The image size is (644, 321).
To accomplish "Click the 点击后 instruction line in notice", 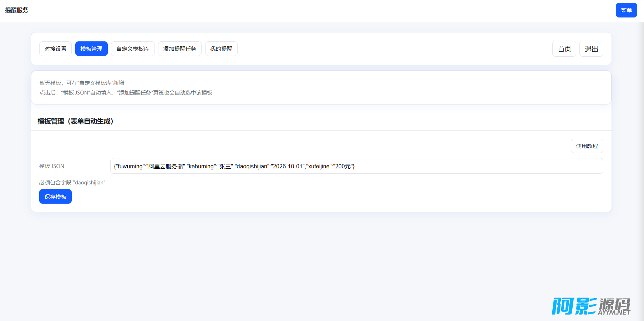I will (126, 93).
